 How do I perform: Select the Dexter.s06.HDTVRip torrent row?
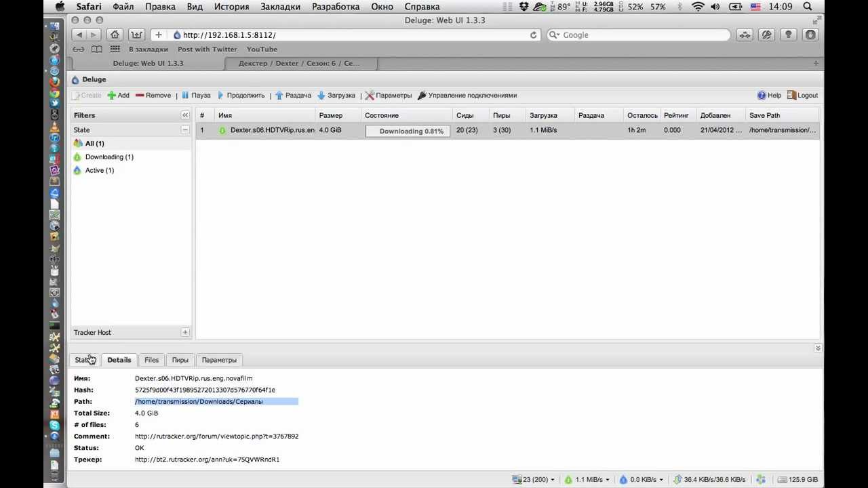coord(507,130)
